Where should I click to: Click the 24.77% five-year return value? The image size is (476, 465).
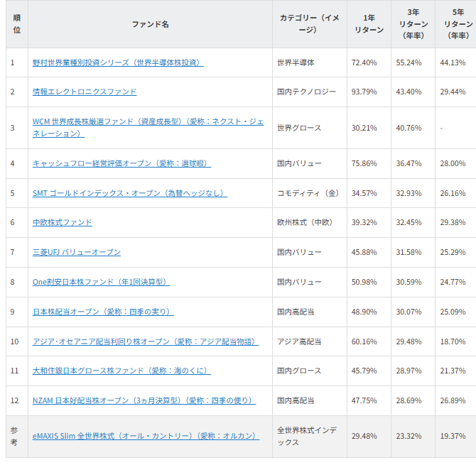pyautogui.click(x=453, y=283)
